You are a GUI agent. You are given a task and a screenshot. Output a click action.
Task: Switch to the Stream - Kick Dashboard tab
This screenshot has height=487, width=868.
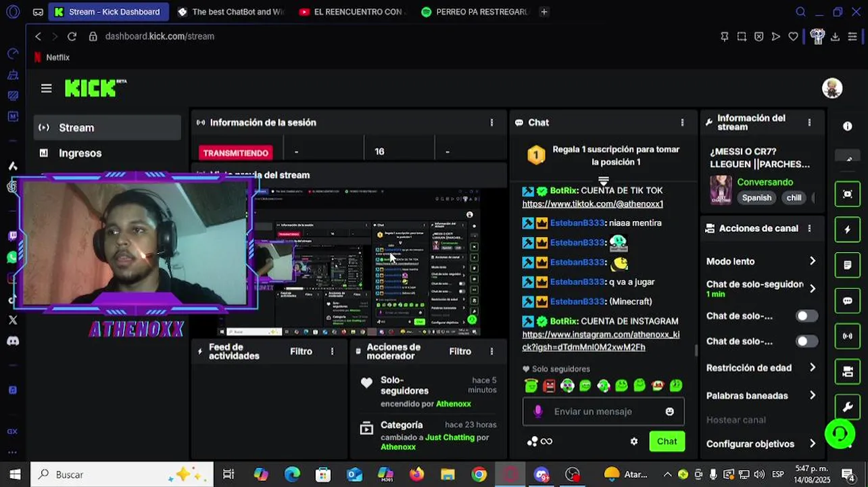(108, 11)
